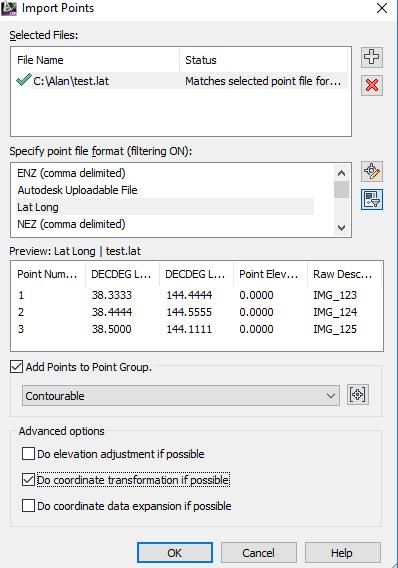The image size is (398, 568).
Task: Enable Do elevation adjustment if possible
Action: click(28, 454)
